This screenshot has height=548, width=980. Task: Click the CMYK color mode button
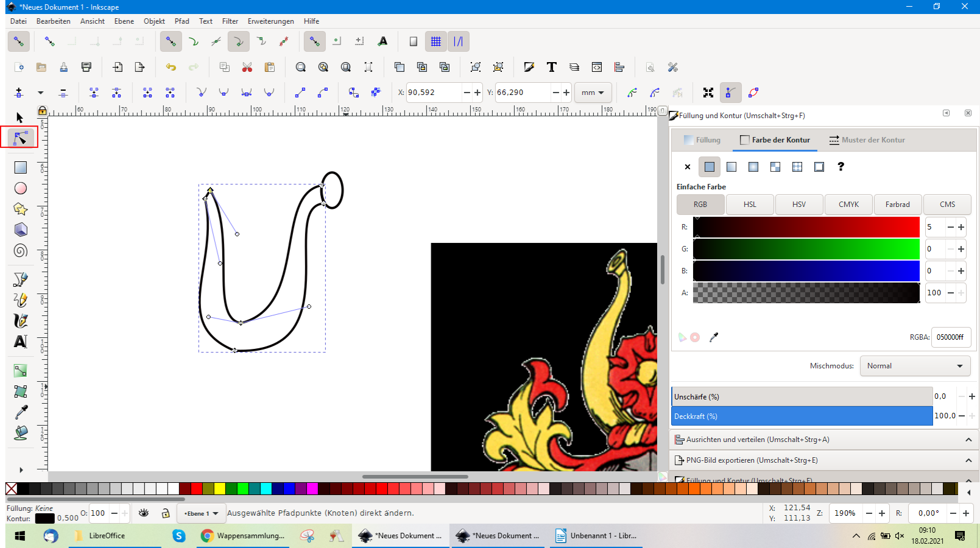coord(848,205)
